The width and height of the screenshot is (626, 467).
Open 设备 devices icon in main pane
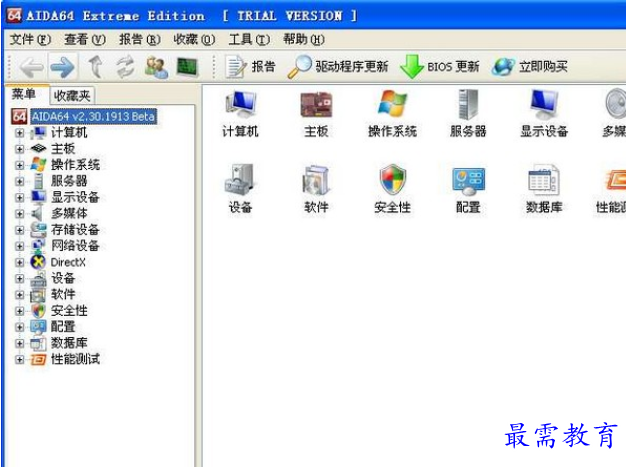pyautogui.click(x=240, y=189)
